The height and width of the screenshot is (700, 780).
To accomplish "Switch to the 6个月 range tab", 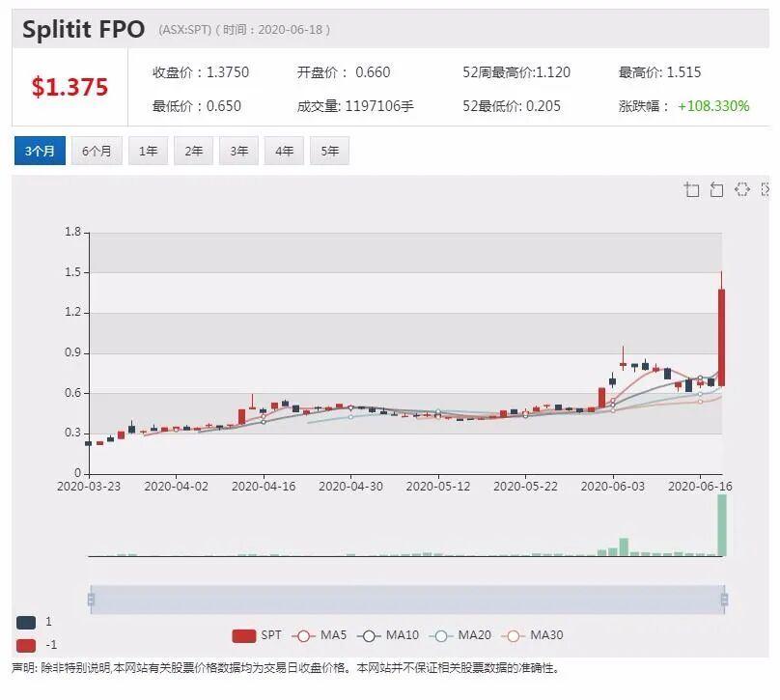I will click(97, 151).
